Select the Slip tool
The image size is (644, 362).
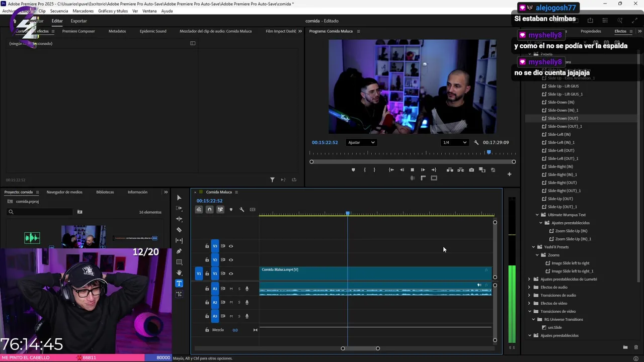[179, 240]
